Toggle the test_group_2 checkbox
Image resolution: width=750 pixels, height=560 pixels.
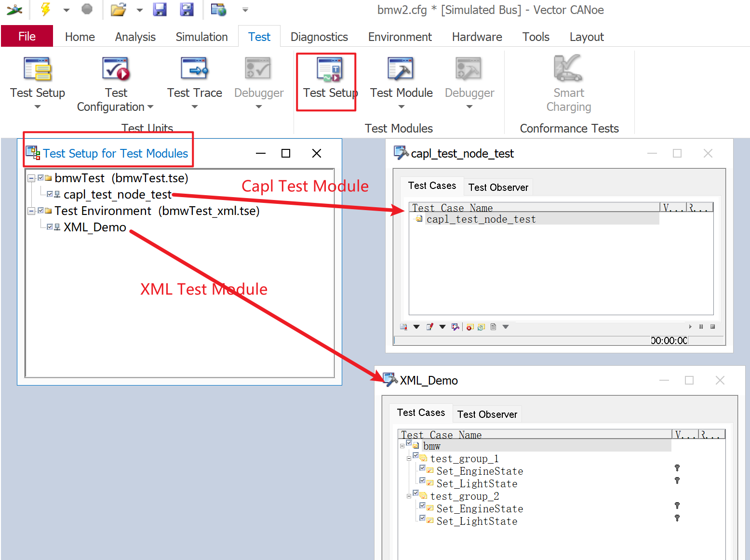click(x=415, y=493)
